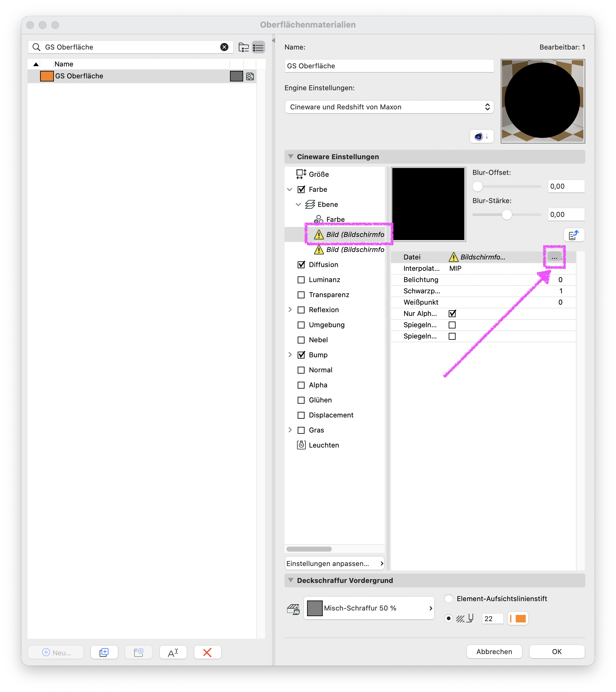The width and height of the screenshot is (616, 692).
Task: Toggle the Diffusion checkbox
Action: (x=301, y=265)
